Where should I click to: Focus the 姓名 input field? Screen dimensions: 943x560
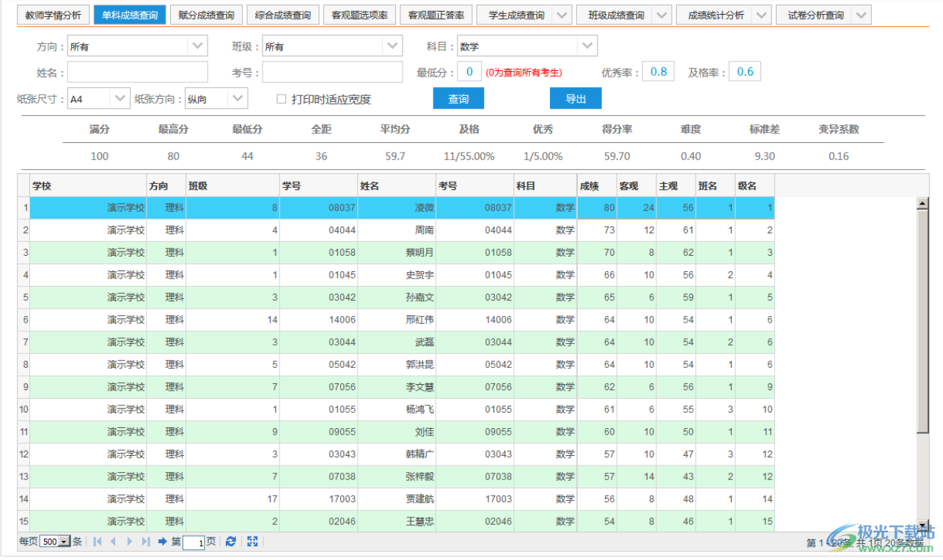pyautogui.click(x=138, y=72)
